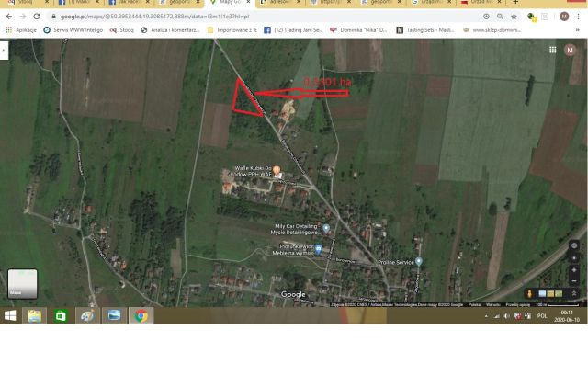
Task: Open the Tasting Sets bookmark
Action: tap(425, 30)
